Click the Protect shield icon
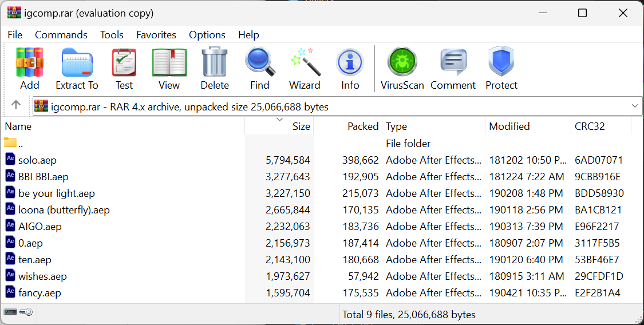Viewport: 644px width, 325px height. [501, 62]
